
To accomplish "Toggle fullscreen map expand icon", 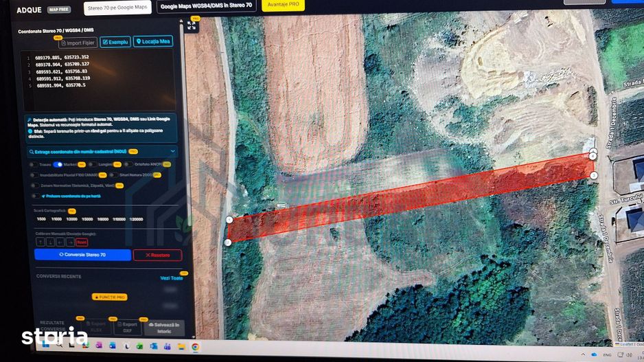I will [x=192, y=25].
